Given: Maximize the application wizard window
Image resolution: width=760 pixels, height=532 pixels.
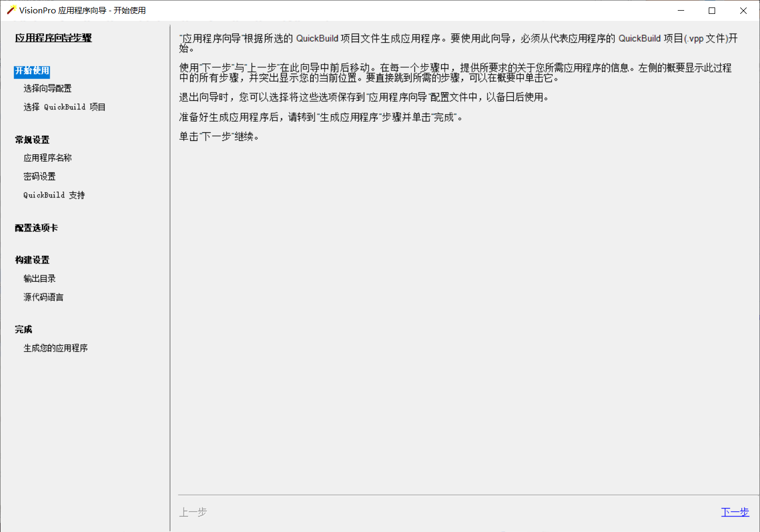Looking at the screenshot, I should [712, 10].
